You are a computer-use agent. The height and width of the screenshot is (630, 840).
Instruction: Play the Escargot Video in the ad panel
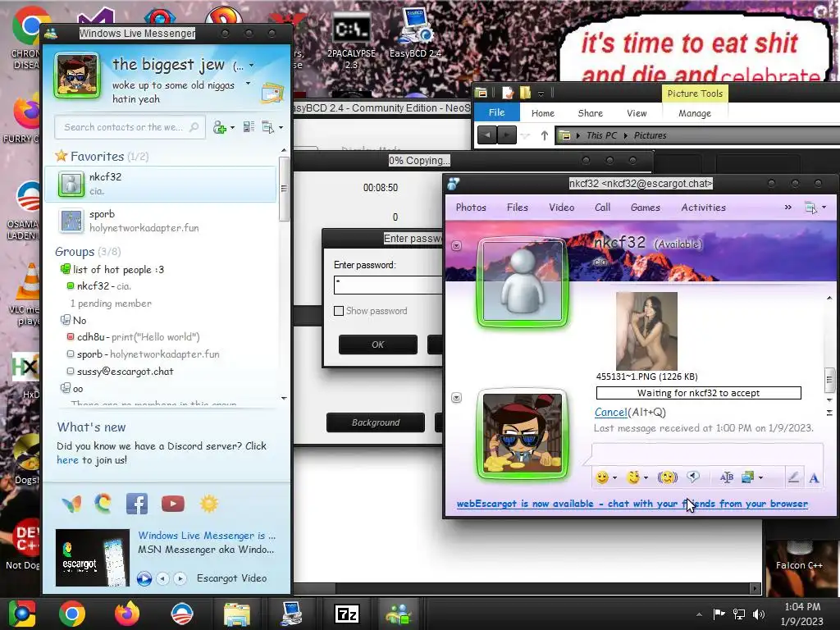click(x=144, y=578)
